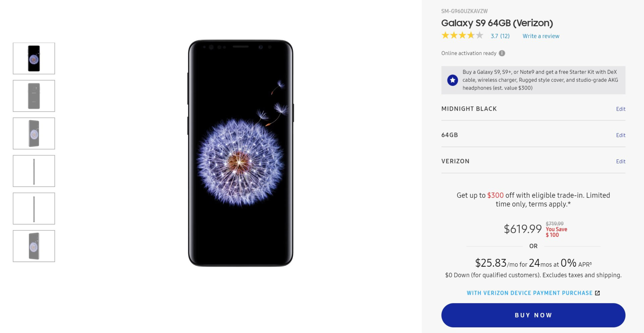This screenshot has height=333, width=644.
Task: Edit the 64GB storage selection
Action: (x=621, y=135)
